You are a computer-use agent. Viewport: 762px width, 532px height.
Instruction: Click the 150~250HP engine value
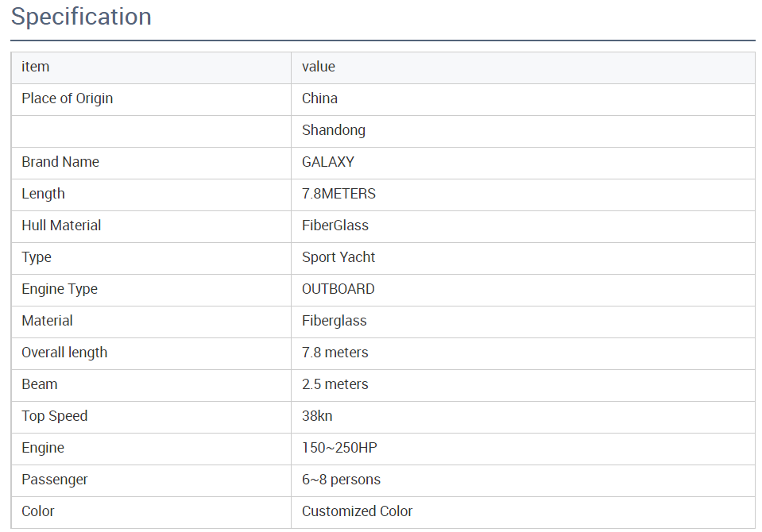pos(339,448)
